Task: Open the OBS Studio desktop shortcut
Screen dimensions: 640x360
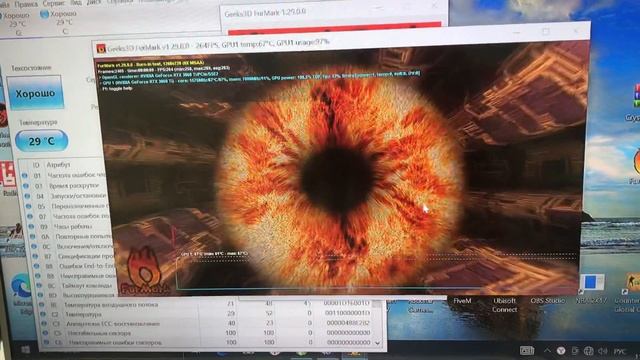Action: tap(547, 300)
